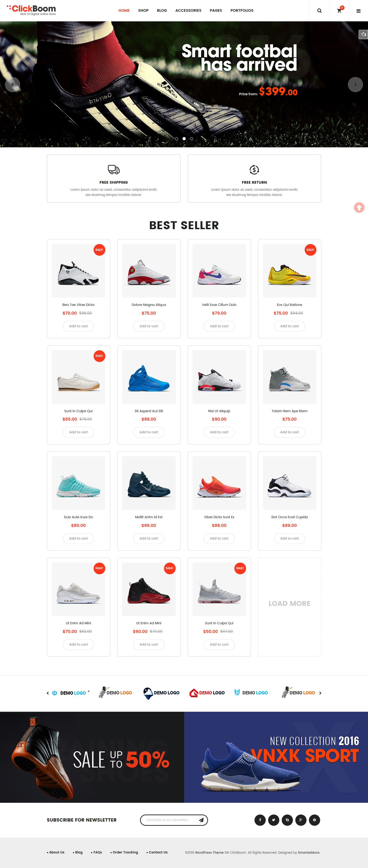This screenshot has height=868, width=368.
Task: Click the scroll-to-top arrow button
Action: pyautogui.click(x=359, y=207)
